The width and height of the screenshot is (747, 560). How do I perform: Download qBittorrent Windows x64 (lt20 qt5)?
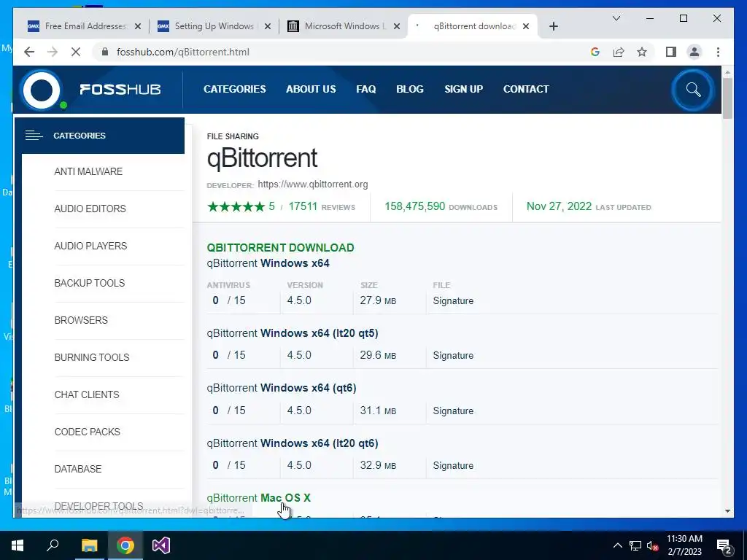pyautogui.click(x=293, y=332)
